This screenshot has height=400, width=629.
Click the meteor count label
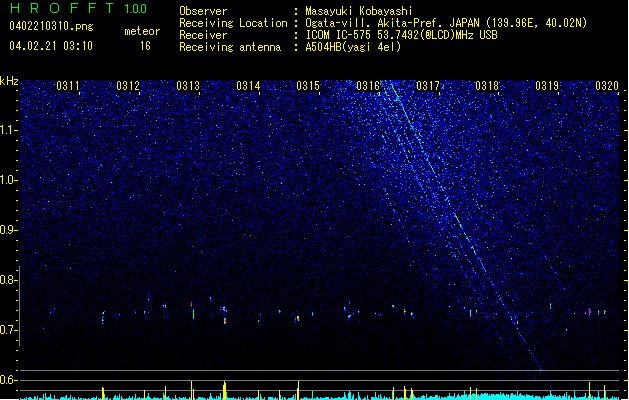coord(142,31)
